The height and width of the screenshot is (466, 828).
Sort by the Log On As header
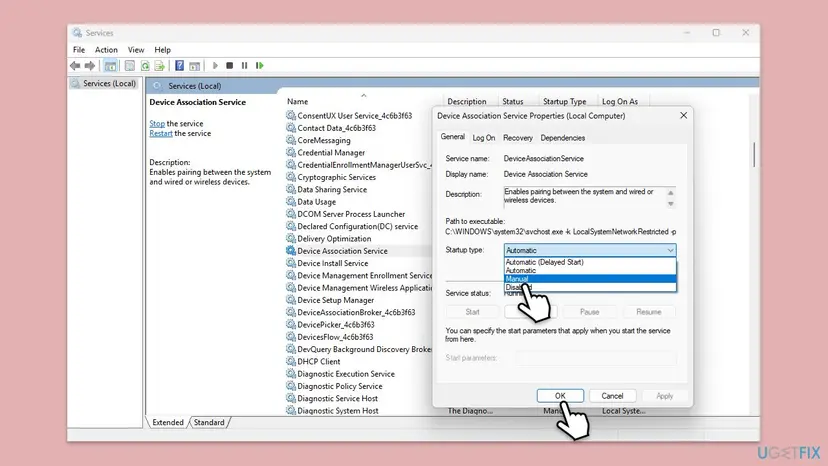(x=620, y=101)
